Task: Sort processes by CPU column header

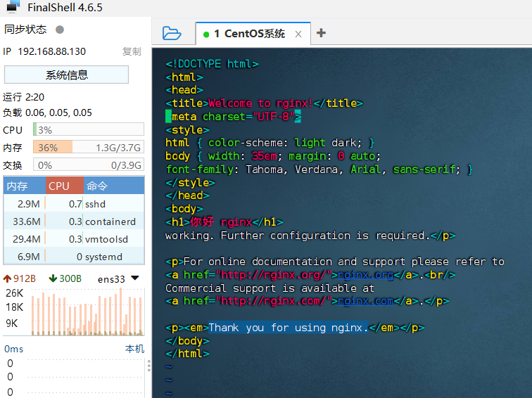Action: coord(65,186)
